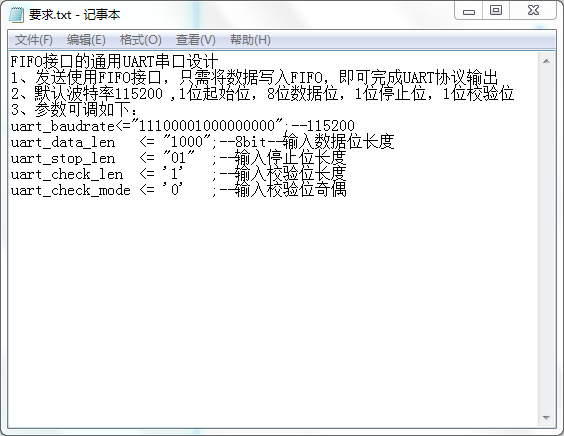Open the 帮助(H) menu
The image size is (564, 436).
pyautogui.click(x=250, y=40)
